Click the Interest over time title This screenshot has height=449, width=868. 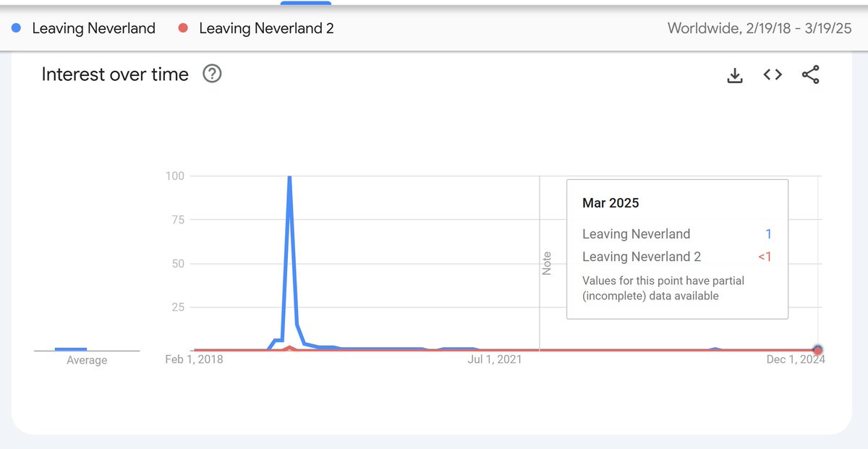(114, 74)
